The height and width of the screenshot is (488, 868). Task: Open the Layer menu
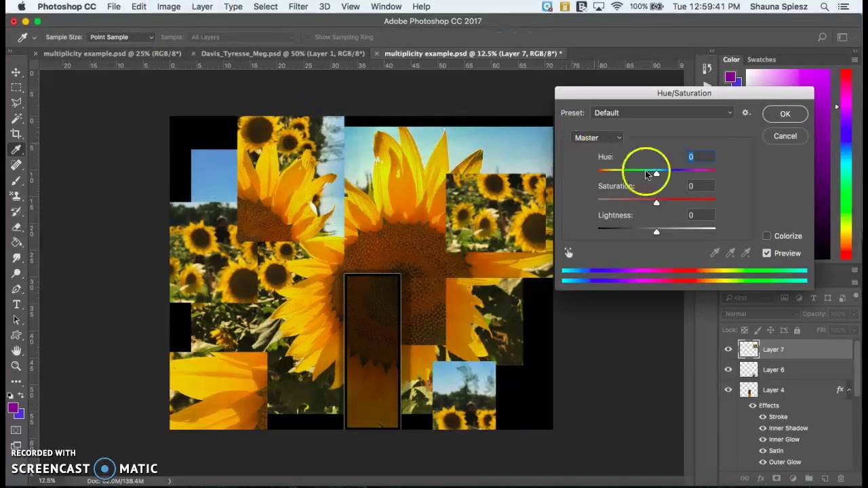pyautogui.click(x=202, y=7)
